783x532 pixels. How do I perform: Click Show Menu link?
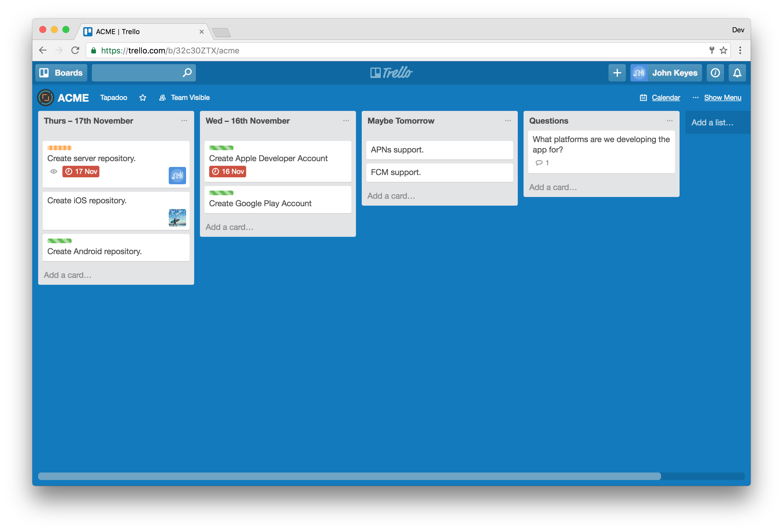click(722, 98)
